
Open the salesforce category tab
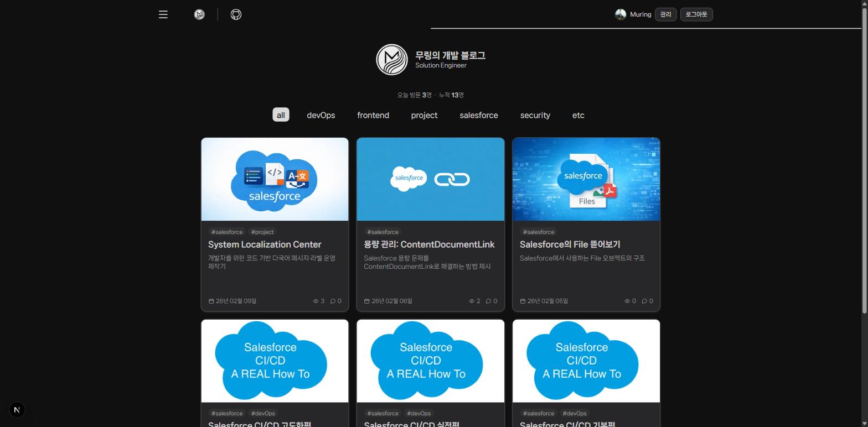pyautogui.click(x=479, y=115)
